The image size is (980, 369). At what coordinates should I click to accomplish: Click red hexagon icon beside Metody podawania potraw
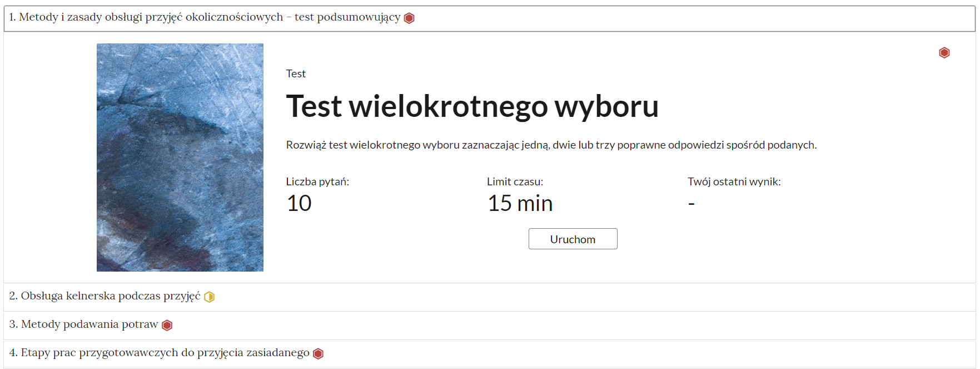167,326
